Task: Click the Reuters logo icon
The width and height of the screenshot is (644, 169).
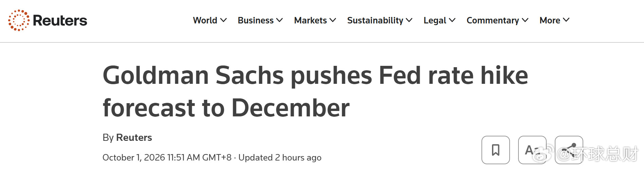Action: click(19, 20)
